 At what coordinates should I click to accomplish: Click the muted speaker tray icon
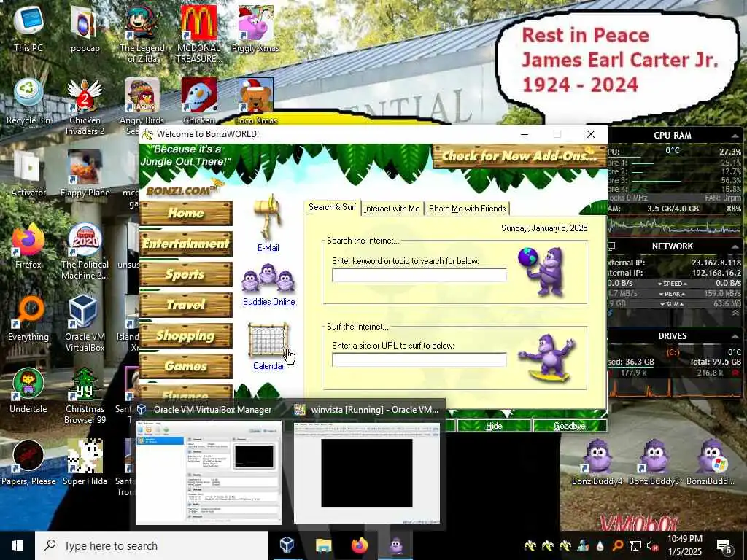(x=651, y=545)
